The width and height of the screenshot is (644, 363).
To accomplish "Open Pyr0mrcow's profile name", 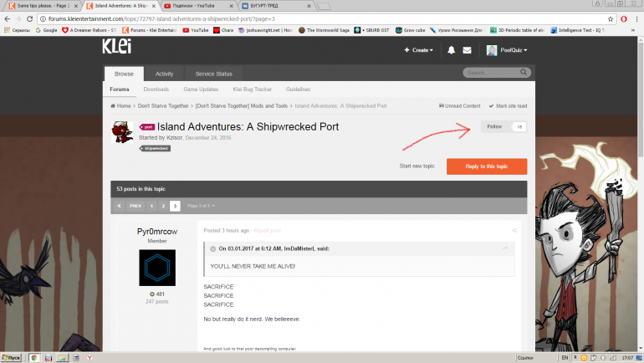I will 157,232.
